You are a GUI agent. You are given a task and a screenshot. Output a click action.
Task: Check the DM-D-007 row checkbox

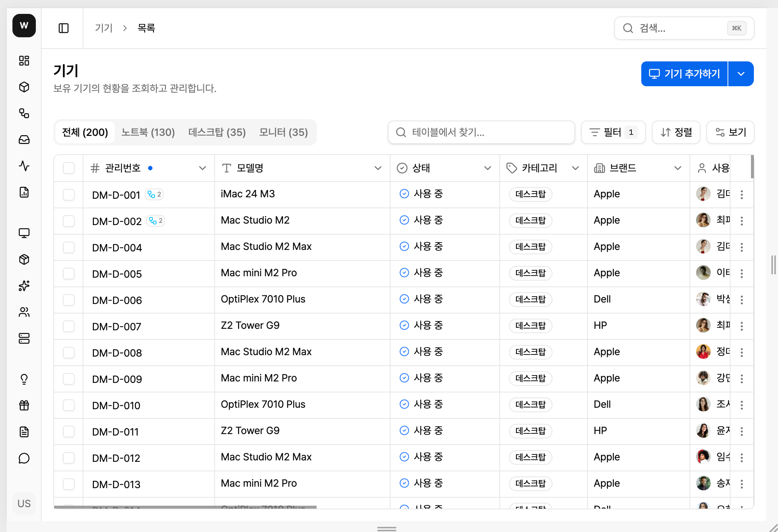pyautogui.click(x=69, y=326)
